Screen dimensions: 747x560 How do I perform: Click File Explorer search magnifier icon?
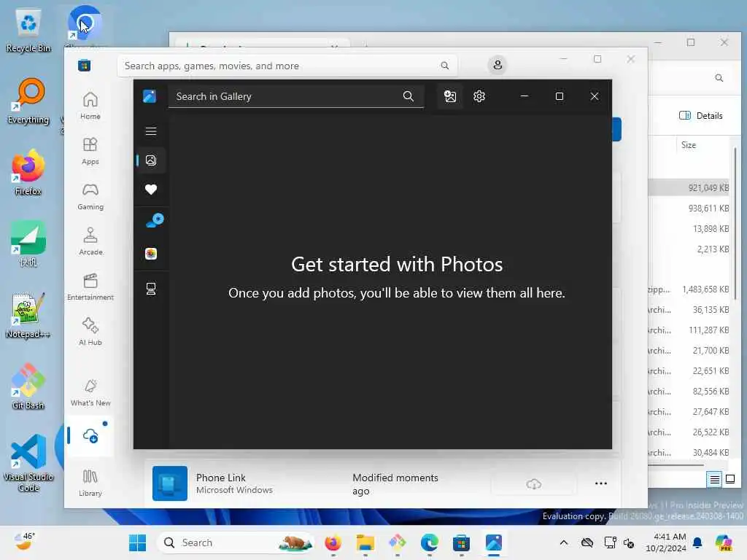tap(719, 77)
